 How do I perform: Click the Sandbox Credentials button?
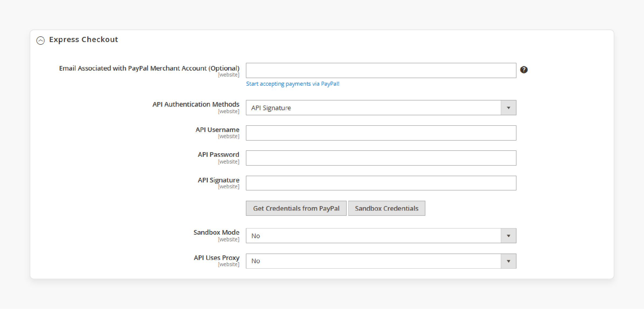387,208
